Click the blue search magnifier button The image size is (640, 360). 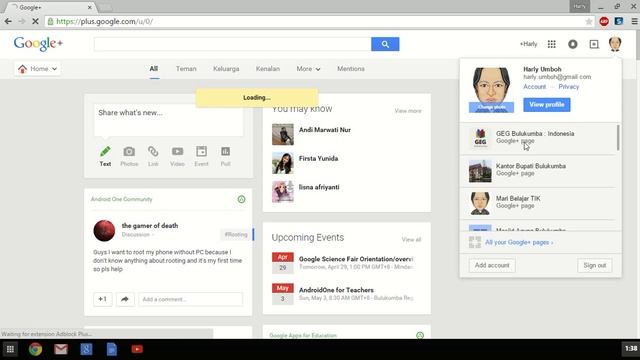[385, 44]
